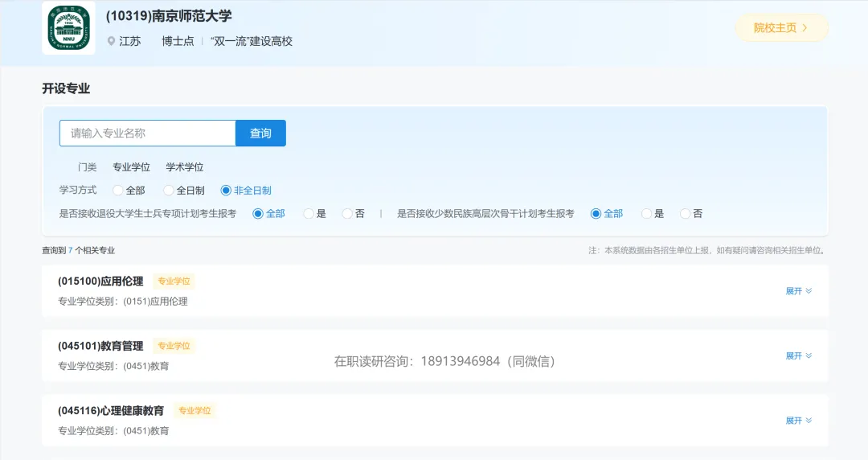Click the 开设专业 section heading

(66, 88)
